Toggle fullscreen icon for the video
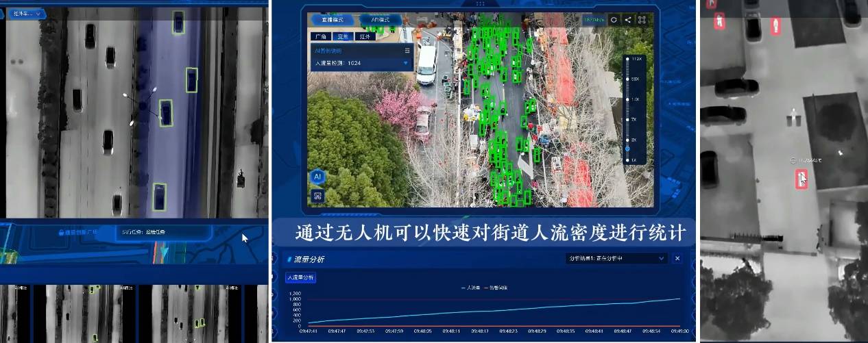Image resolution: width=868 pixels, height=343 pixels. [642, 20]
